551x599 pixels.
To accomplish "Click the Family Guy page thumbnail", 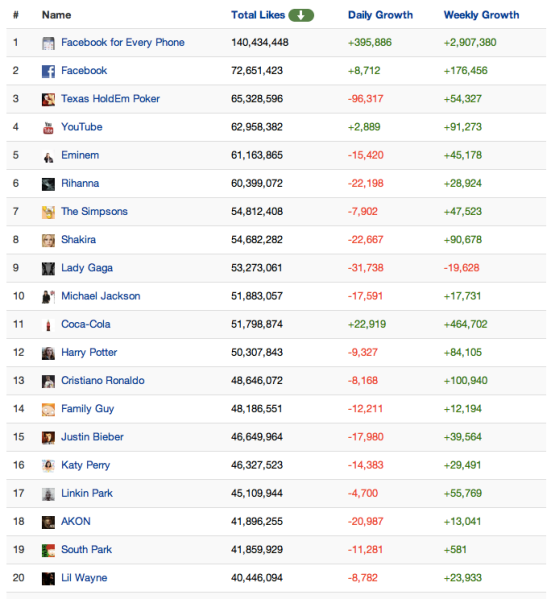I will tap(48, 410).
